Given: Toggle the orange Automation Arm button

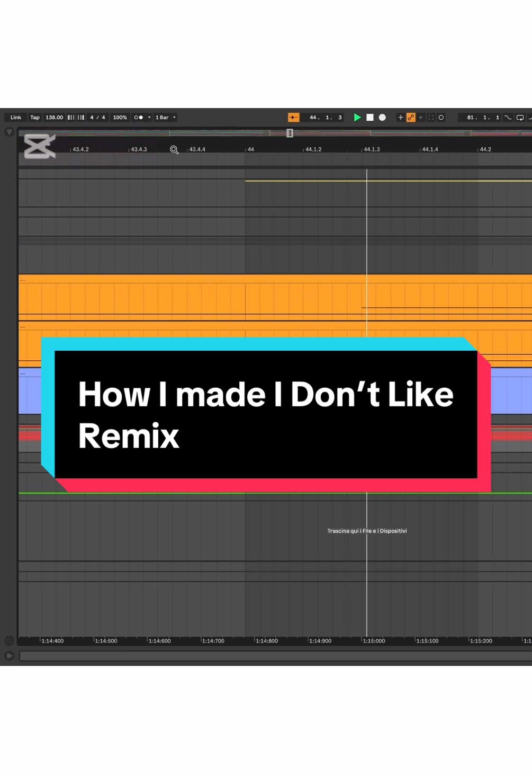Looking at the screenshot, I should coord(411,118).
